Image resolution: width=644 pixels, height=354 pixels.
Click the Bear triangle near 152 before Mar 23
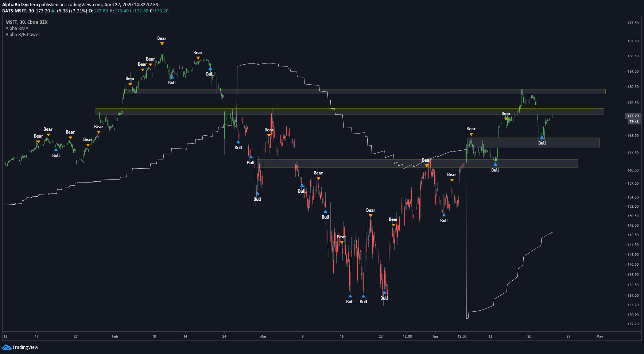coord(371,216)
